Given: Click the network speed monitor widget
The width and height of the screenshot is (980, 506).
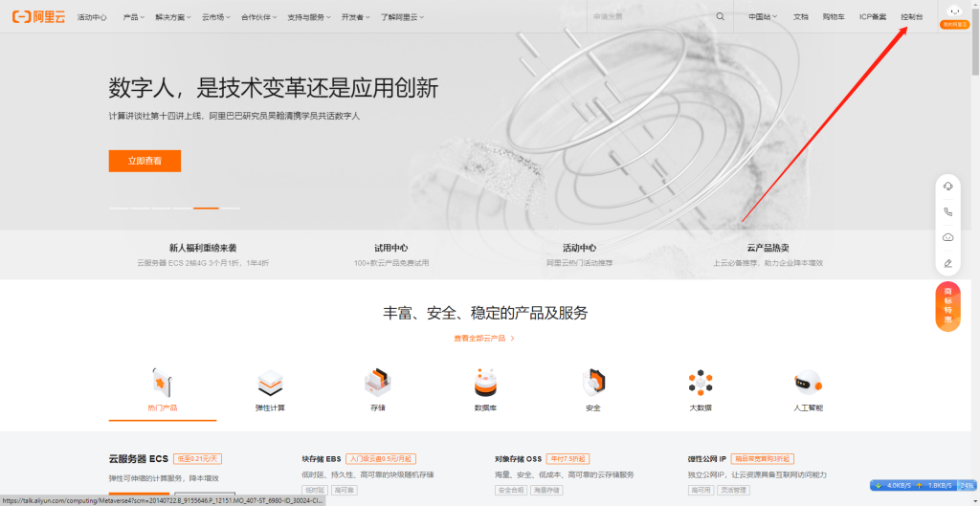Looking at the screenshot, I should click(923, 485).
